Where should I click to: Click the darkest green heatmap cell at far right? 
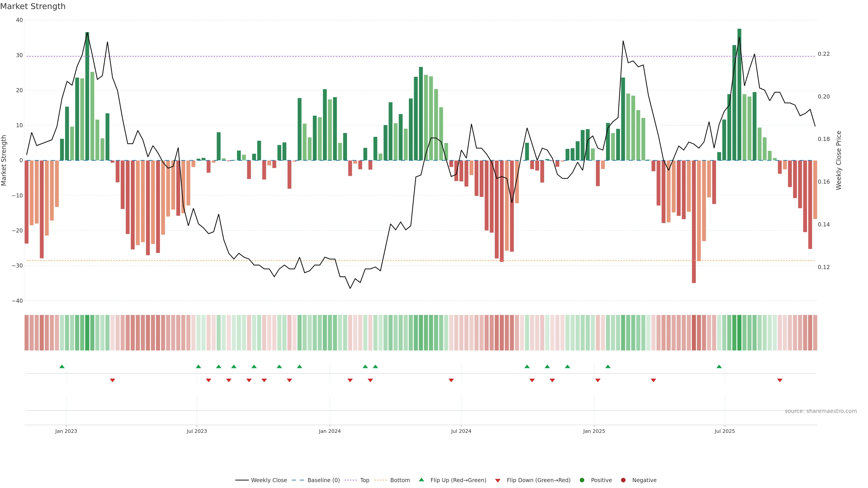tap(739, 333)
